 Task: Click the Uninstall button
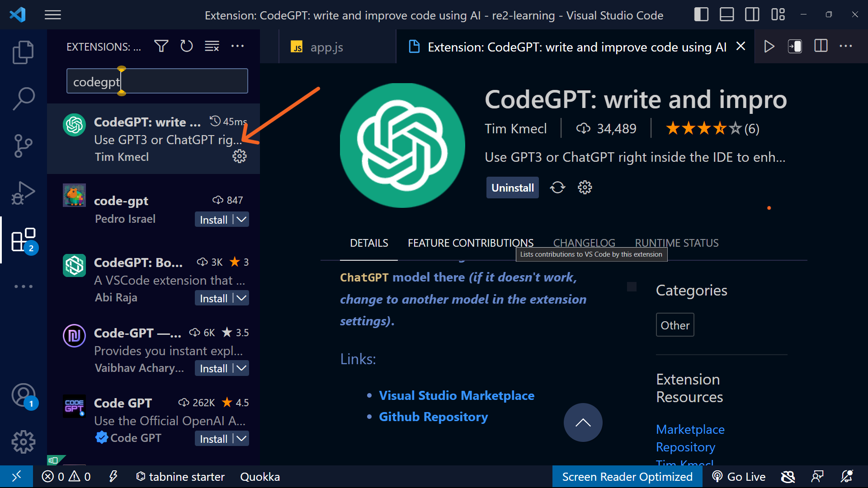pos(512,188)
